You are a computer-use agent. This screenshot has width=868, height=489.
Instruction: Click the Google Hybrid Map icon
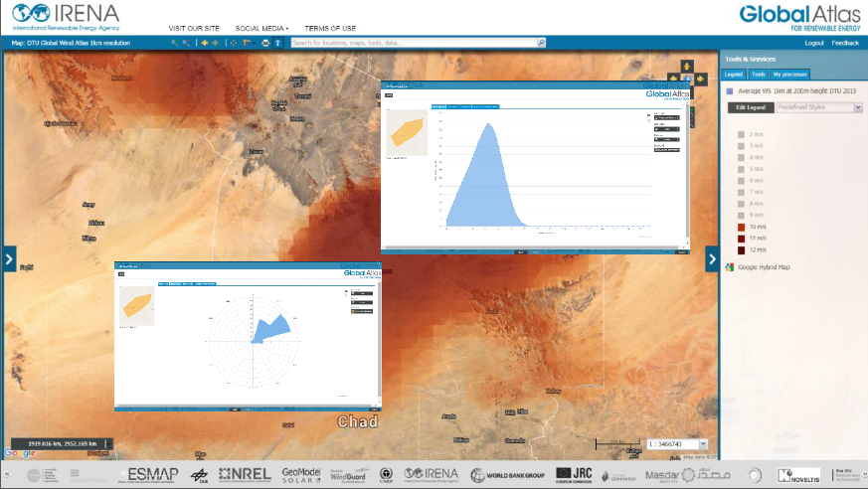pyautogui.click(x=731, y=266)
